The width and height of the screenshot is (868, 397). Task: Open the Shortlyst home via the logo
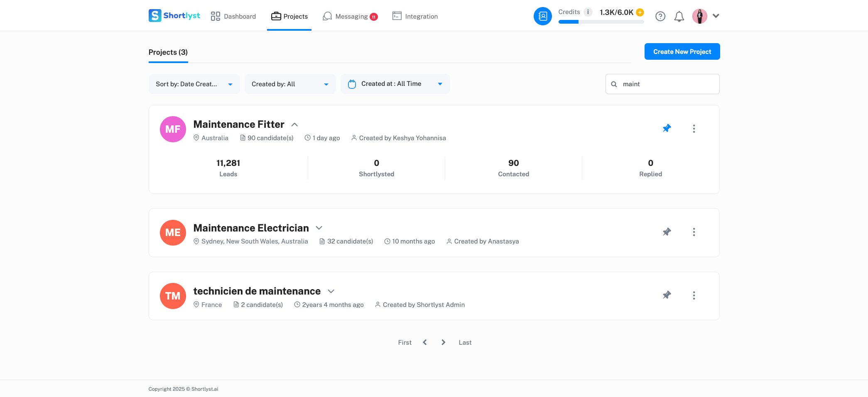[174, 15]
